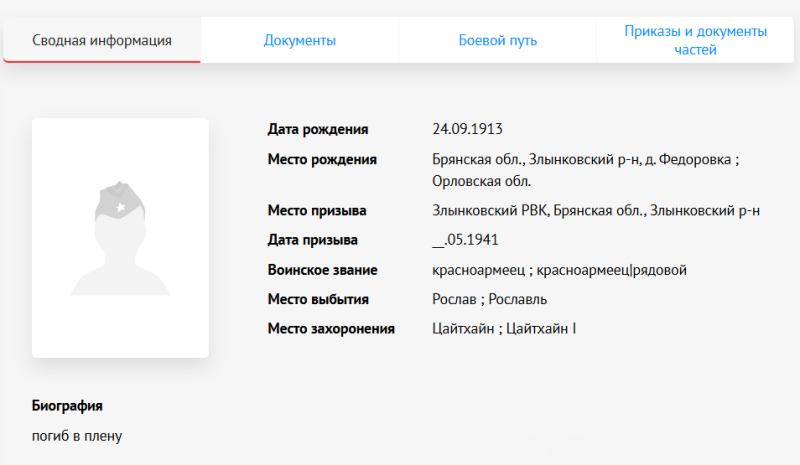Click the Место рождения label
This screenshot has height=465, width=800.
(322, 159)
